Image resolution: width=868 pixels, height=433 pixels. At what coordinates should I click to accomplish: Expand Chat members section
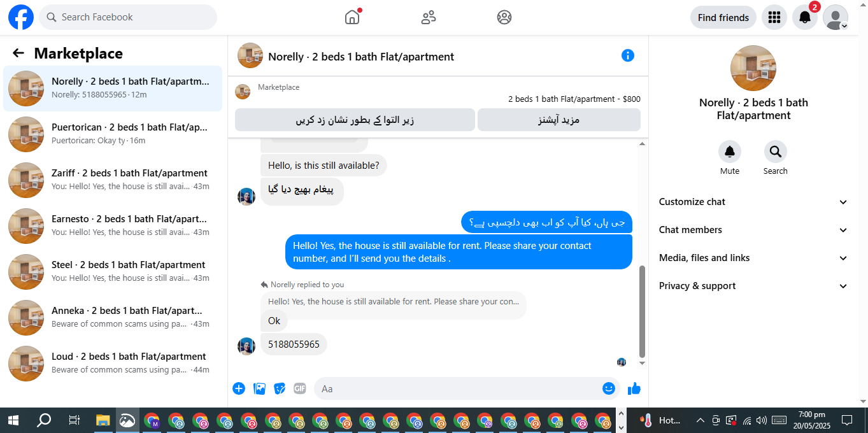(x=753, y=230)
